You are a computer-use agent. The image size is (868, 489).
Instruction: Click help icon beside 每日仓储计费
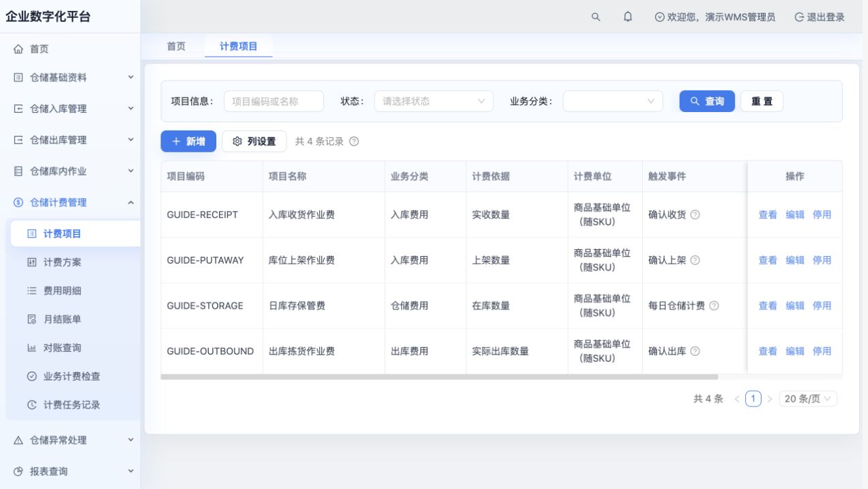pyautogui.click(x=714, y=306)
